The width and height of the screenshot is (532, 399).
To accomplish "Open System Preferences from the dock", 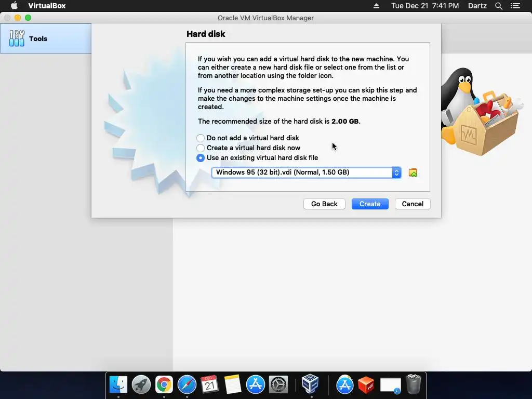I will pos(278,384).
